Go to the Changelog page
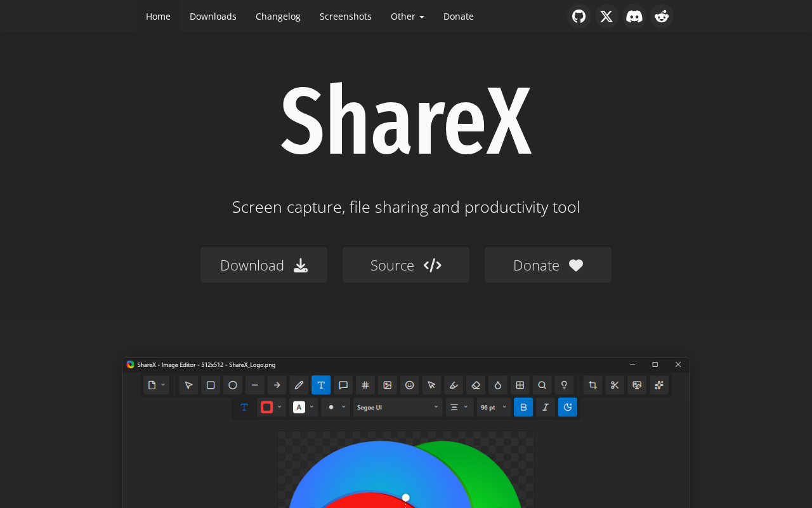The height and width of the screenshot is (508, 812). [x=278, y=17]
